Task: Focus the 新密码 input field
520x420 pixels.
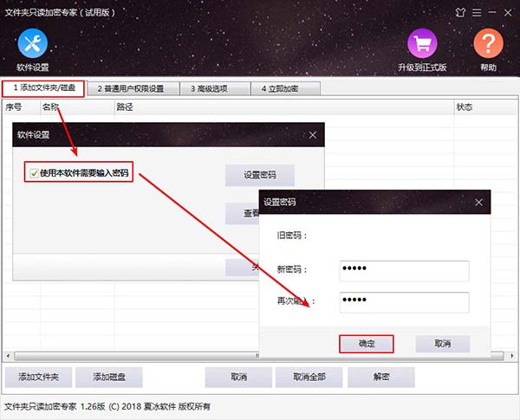Action: pos(404,271)
